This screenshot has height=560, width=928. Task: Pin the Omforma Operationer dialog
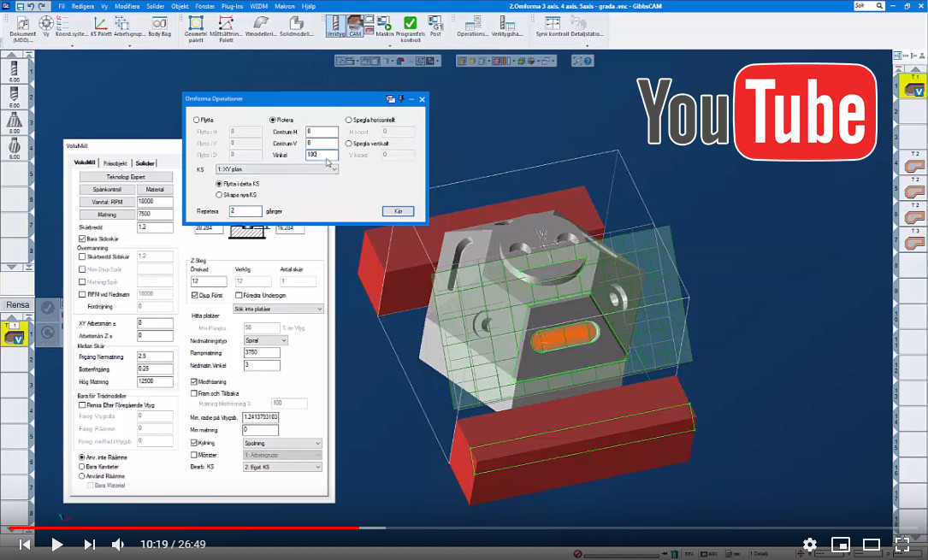pyautogui.click(x=401, y=99)
